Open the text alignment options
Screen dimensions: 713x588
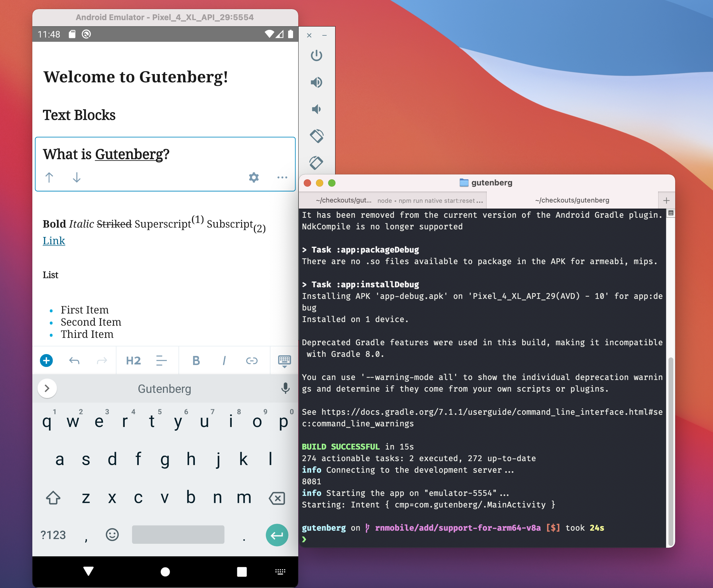tap(161, 360)
